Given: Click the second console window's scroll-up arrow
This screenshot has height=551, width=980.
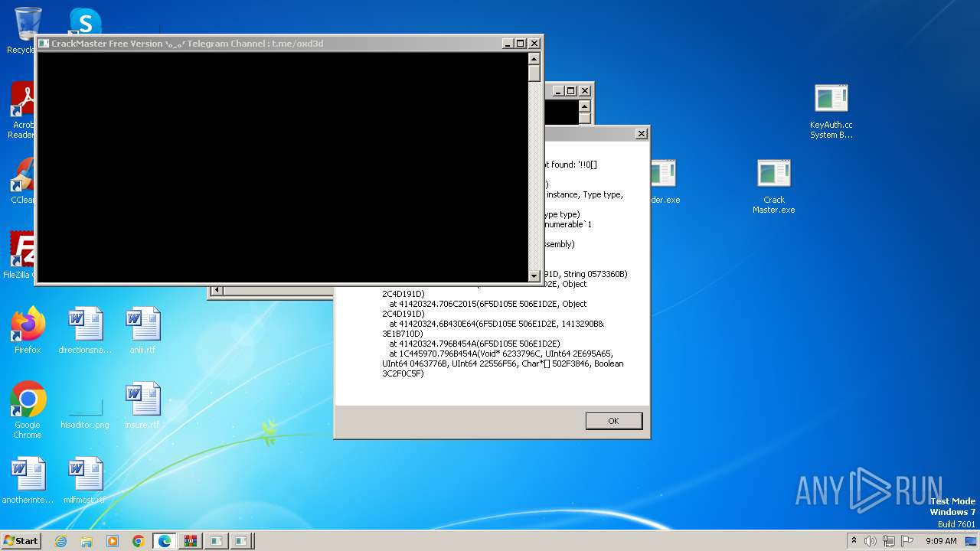Looking at the screenshot, I should point(584,106).
